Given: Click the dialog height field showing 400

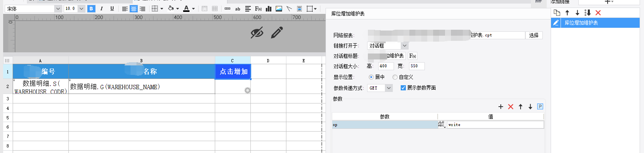Looking at the screenshot, I should 386,66.
